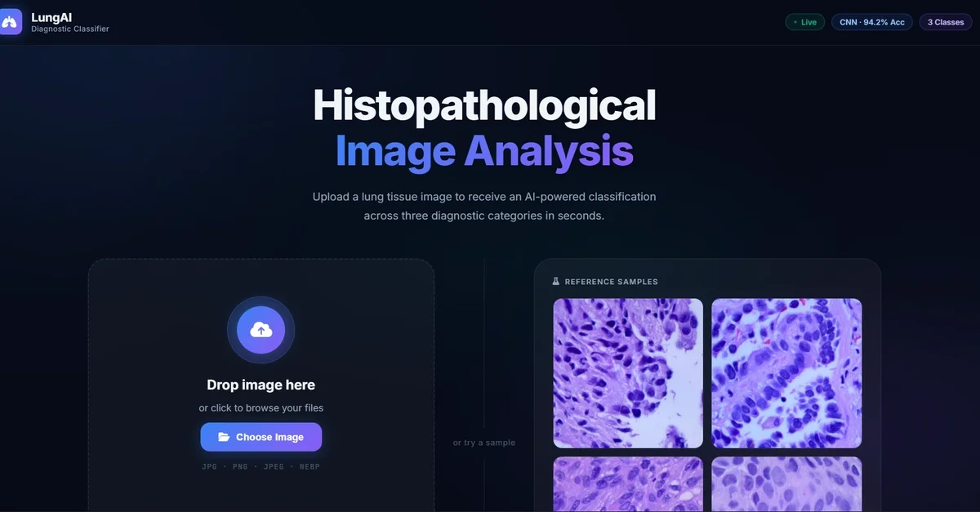Open the top-left reference sample image
This screenshot has height=512, width=980.
pyautogui.click(x=627, y=373)
